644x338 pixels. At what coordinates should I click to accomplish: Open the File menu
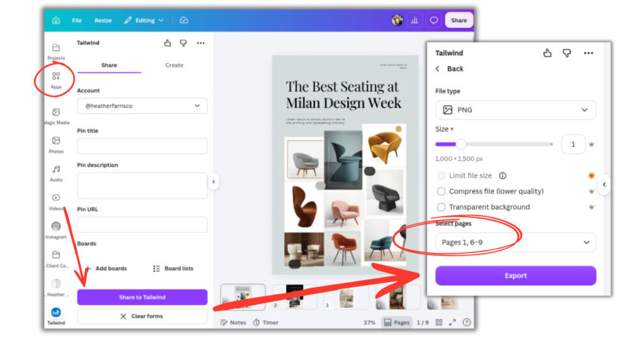(x=77, y=21)
